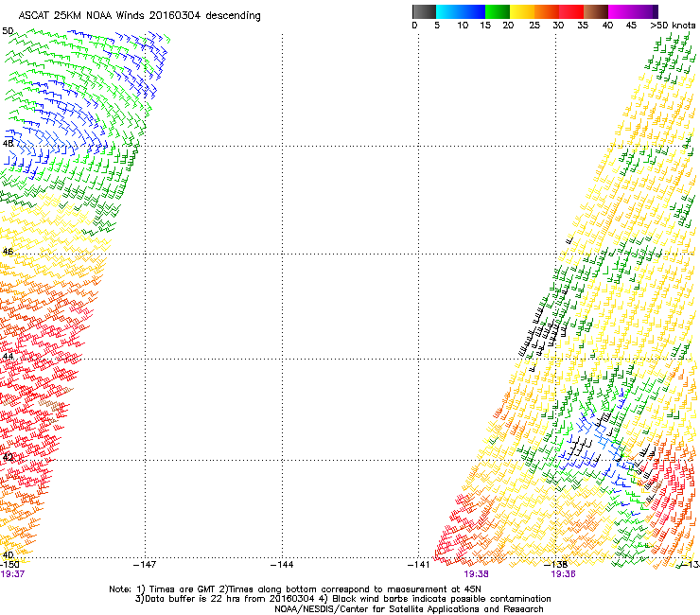Viewport: 700px width, 615px height.
Task: Click the latitude axis label "48"
Action: [x=8, y=144]
